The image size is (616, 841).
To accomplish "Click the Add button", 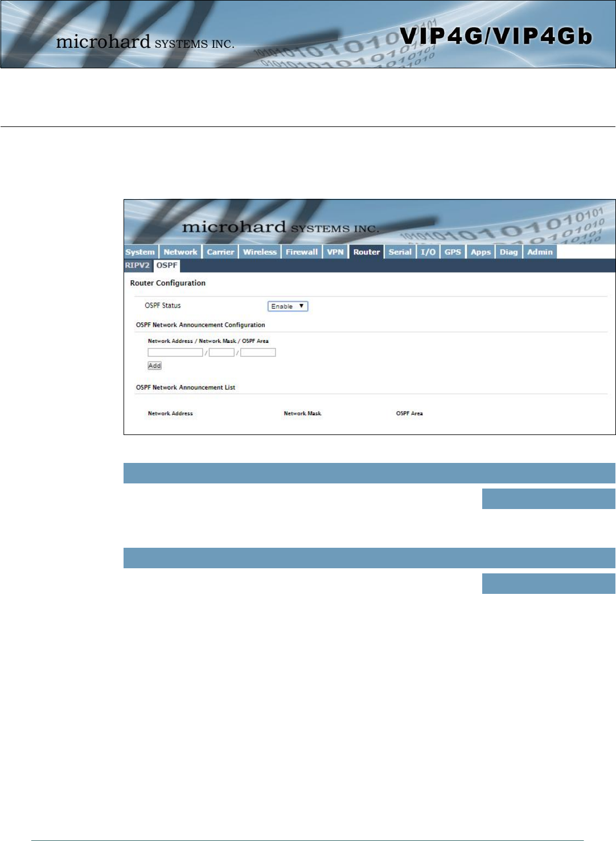I will [x=154, y=366].
